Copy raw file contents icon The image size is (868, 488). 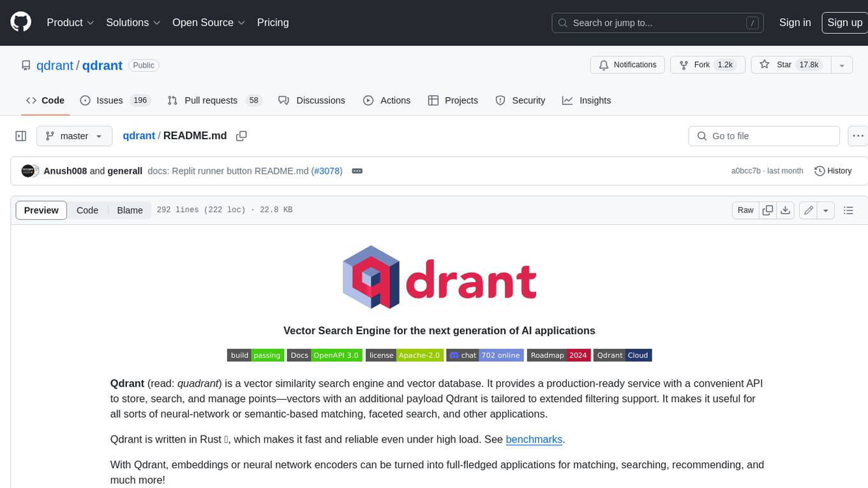click(x=768, y=210)
